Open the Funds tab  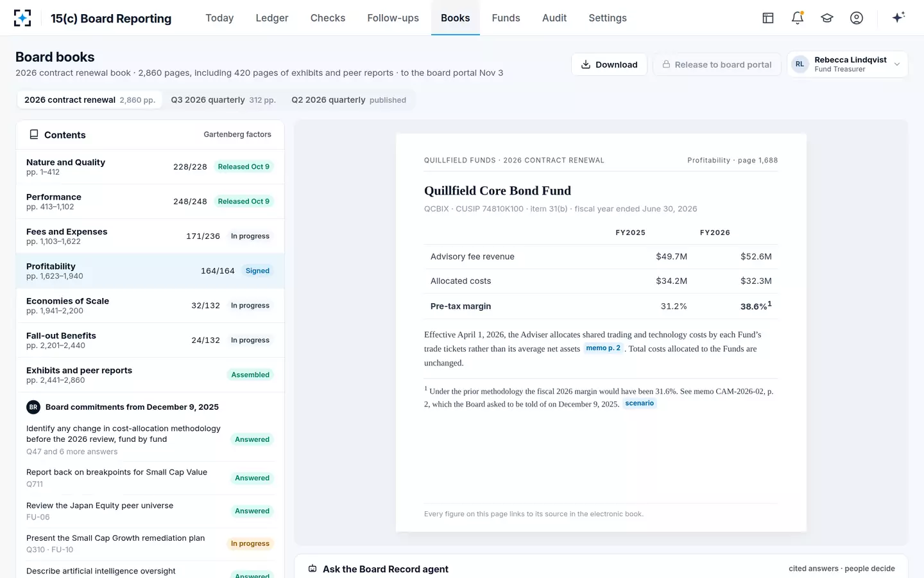pyautogui.click(x=506, y=18)
